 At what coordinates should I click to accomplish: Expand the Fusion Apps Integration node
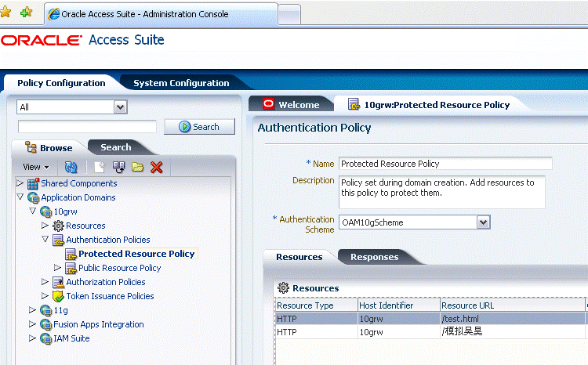33,323
